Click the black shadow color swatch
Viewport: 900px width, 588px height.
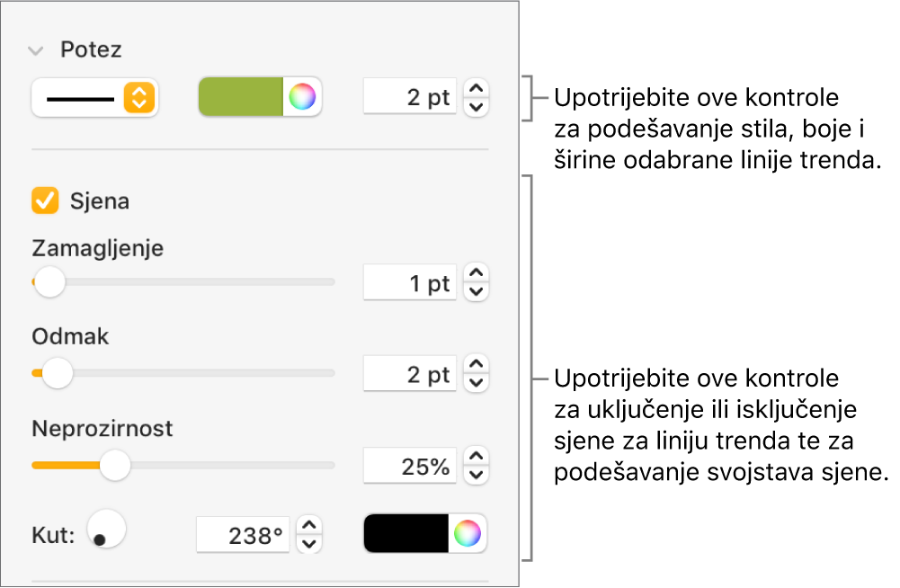[406, 534]
